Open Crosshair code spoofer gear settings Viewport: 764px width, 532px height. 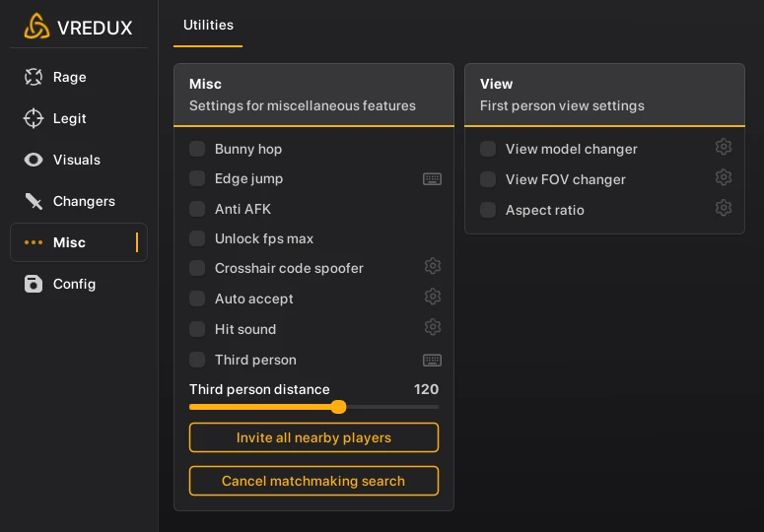432,267
